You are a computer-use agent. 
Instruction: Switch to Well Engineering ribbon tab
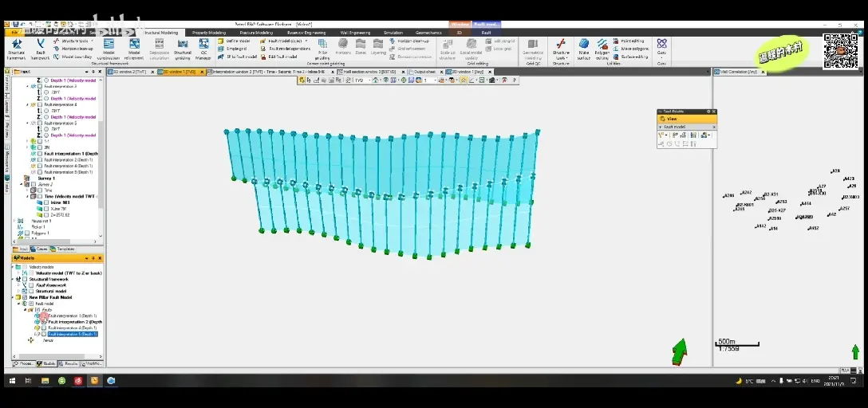[x=356, y=33]
